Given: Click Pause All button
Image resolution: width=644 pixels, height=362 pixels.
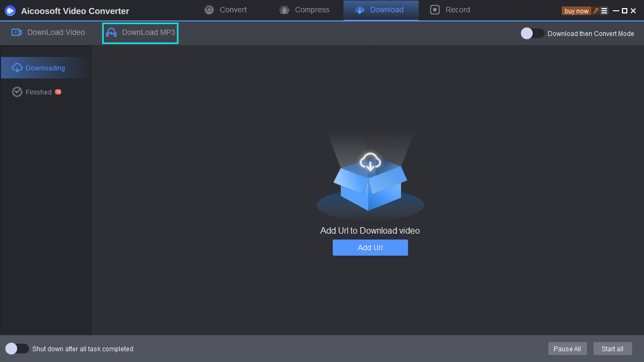Looking at the screenshot, I should coord(567,349).
